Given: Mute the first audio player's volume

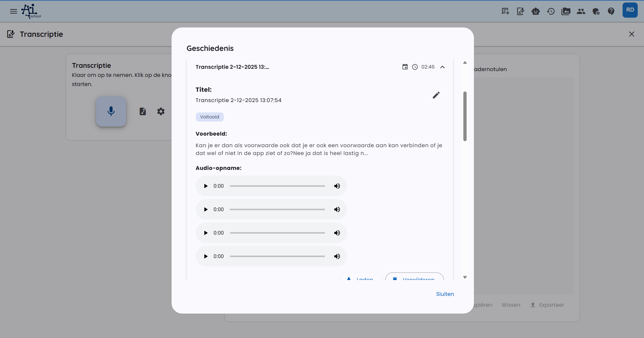Looking at the screenshot, I should (x=337, y=186).
